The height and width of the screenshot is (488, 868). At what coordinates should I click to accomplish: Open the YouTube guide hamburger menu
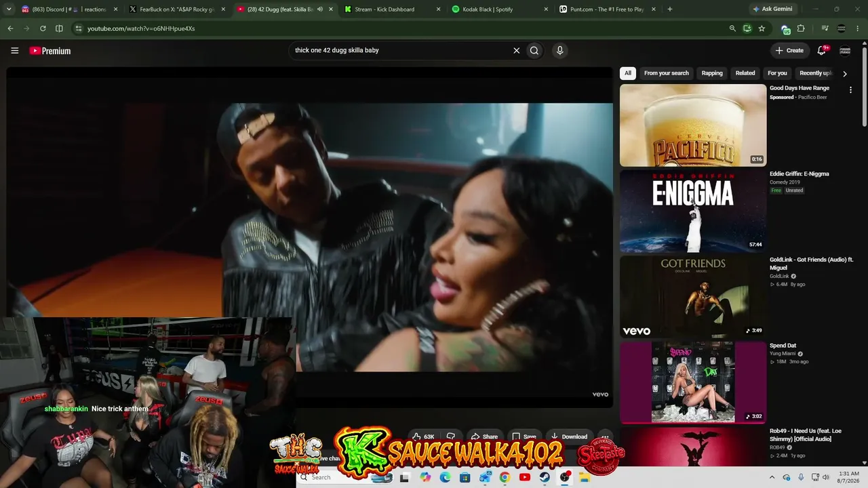click(x=14, y=50)
